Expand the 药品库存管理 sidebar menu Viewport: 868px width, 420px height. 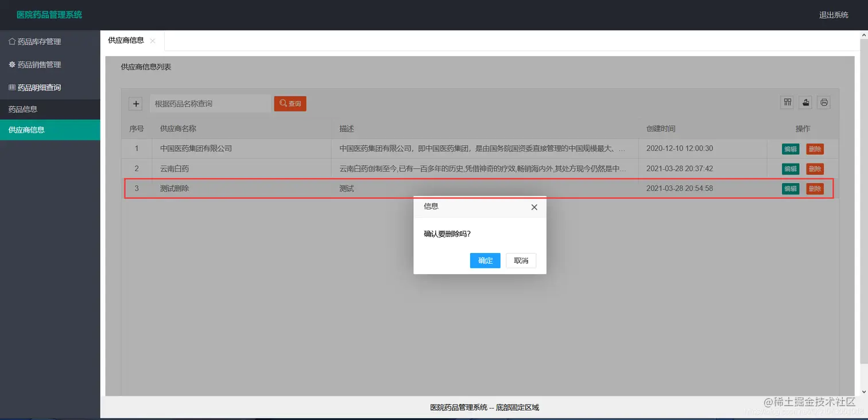34,41
